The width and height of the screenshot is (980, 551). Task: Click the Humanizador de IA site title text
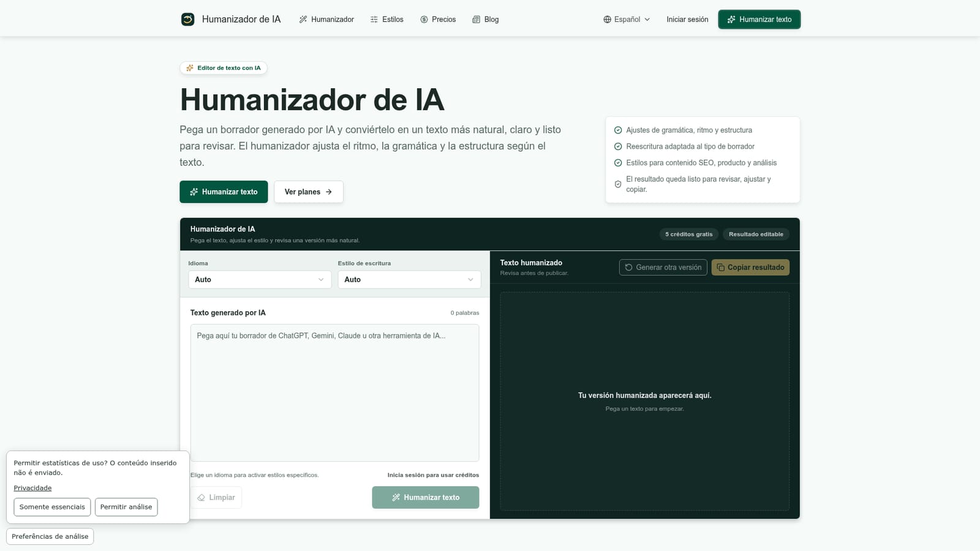pyautogui.click(x=241, y=20)
